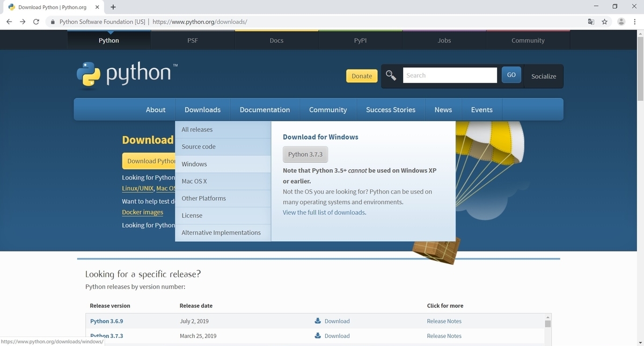Focus the site Search input field
This screenshot has width=644, height=346.
click(450, 75)
